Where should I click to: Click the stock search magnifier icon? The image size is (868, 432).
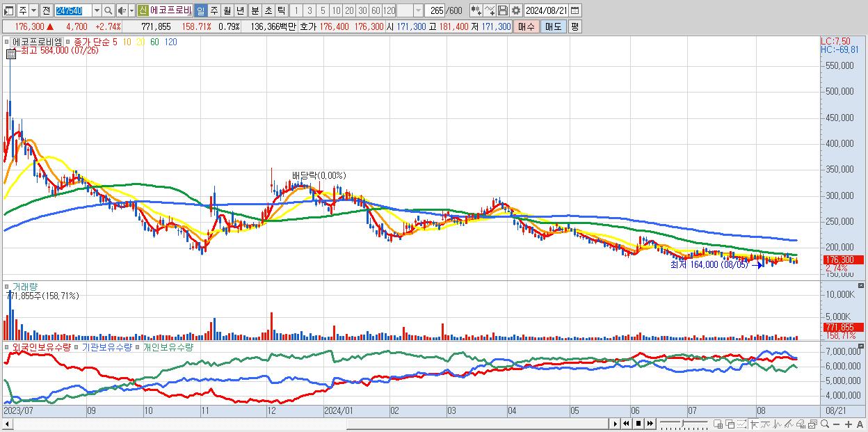(108, 10)
